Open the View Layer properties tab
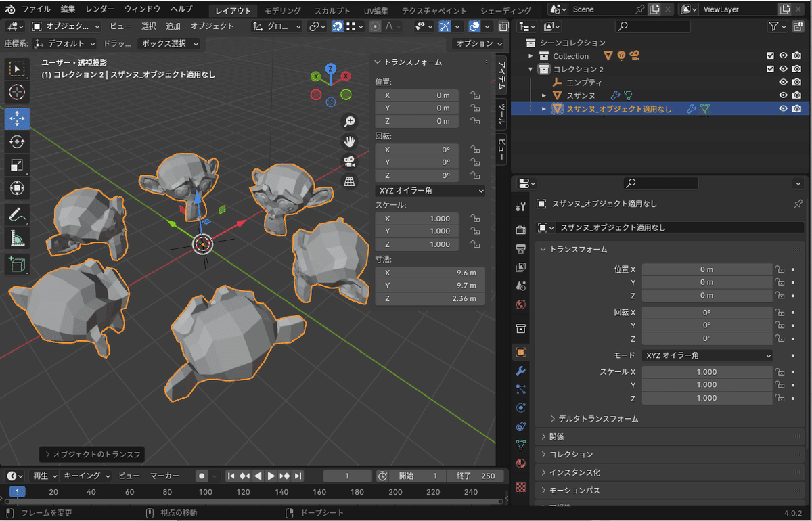The image size is (812, 521). [x=520, y=267]
